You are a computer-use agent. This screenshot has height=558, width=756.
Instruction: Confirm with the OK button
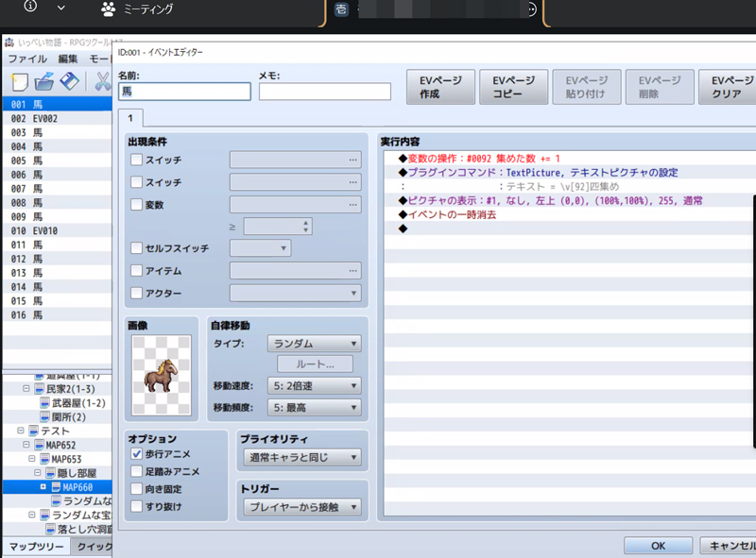tap(658, 546)
